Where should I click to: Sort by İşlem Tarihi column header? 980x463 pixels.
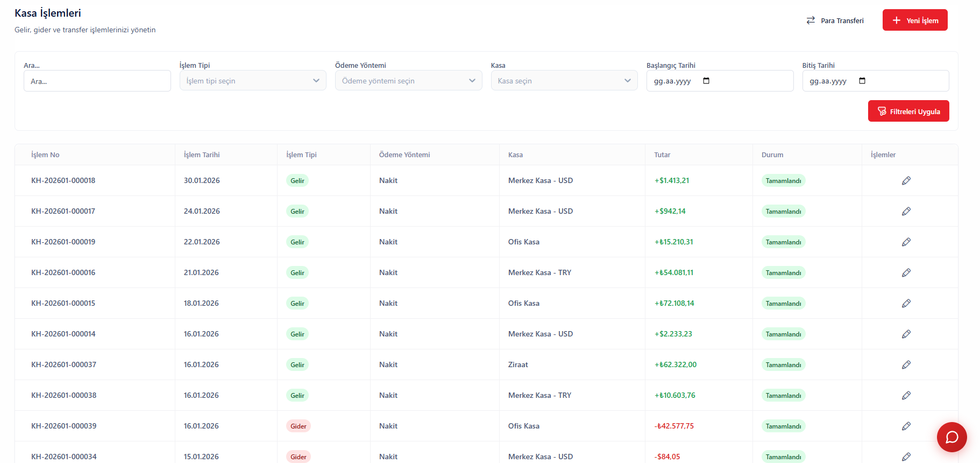202,155
